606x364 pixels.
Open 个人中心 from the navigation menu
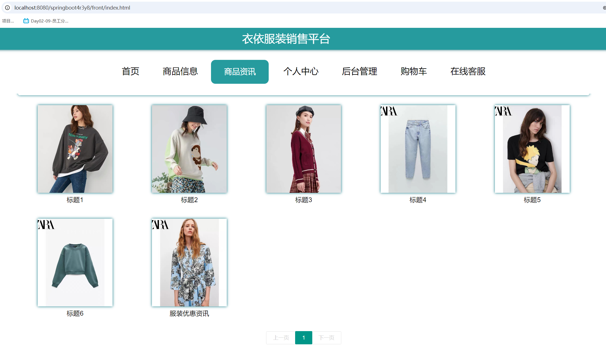[x=301, y=71]
